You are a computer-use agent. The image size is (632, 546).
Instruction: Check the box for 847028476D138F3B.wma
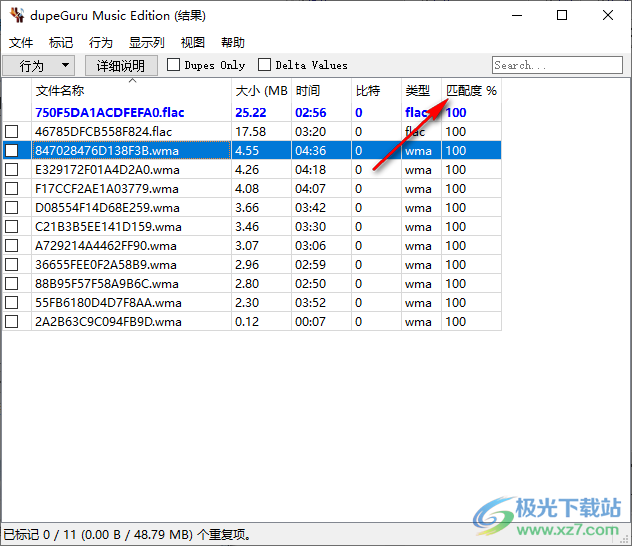12,151
